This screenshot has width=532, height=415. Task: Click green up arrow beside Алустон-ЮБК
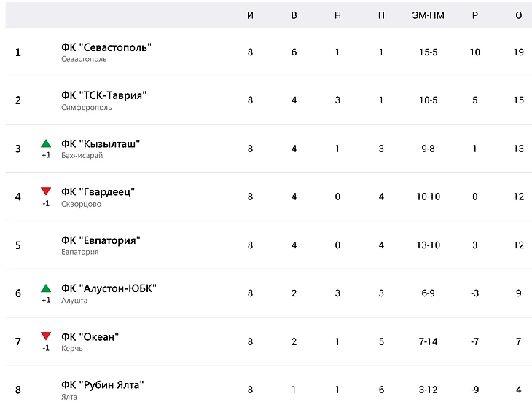46,288
